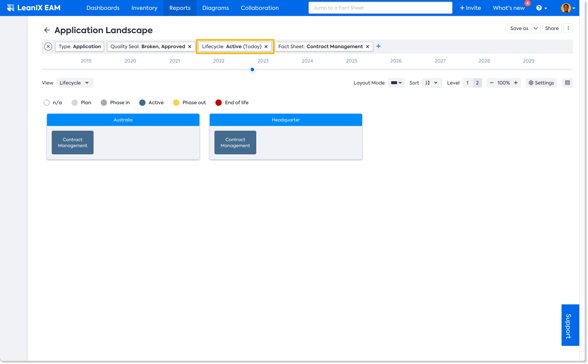Remove the Quality Seal filter
588x364 pixels.
tap(190, 47)
